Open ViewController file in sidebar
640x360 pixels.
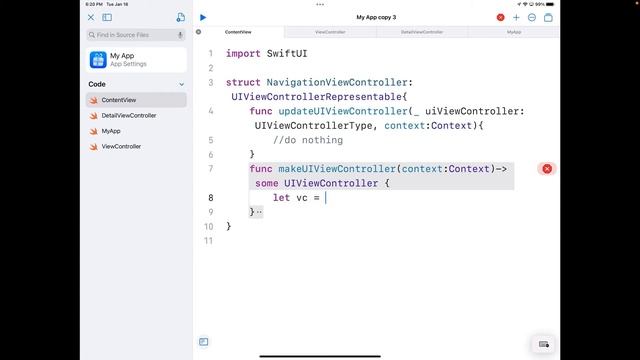[x=136, y=147]
